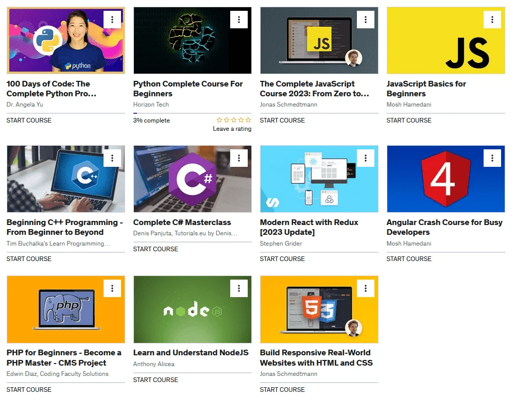Open the PHP for Beginners thumbnail

[66, 309]
